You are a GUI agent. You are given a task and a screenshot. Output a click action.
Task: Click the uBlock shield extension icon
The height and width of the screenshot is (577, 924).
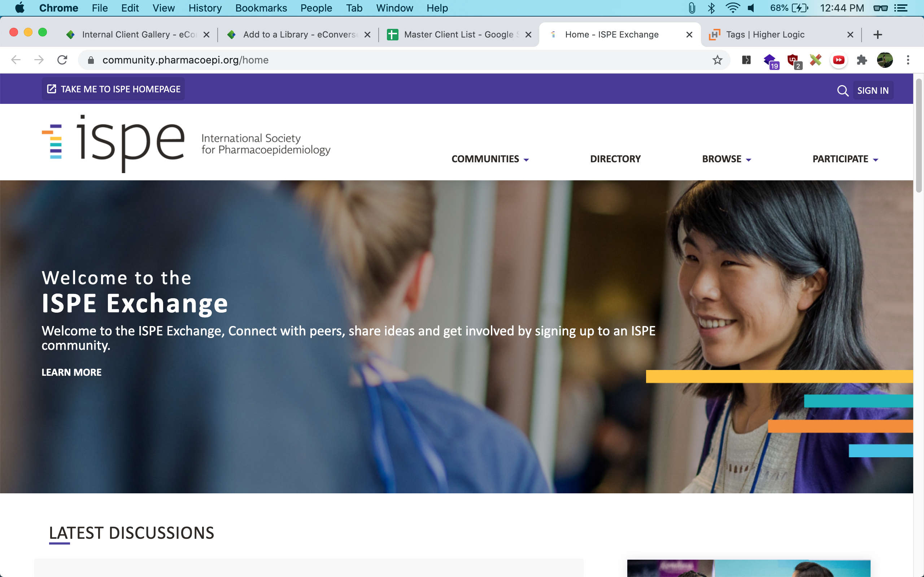(793, 60)
